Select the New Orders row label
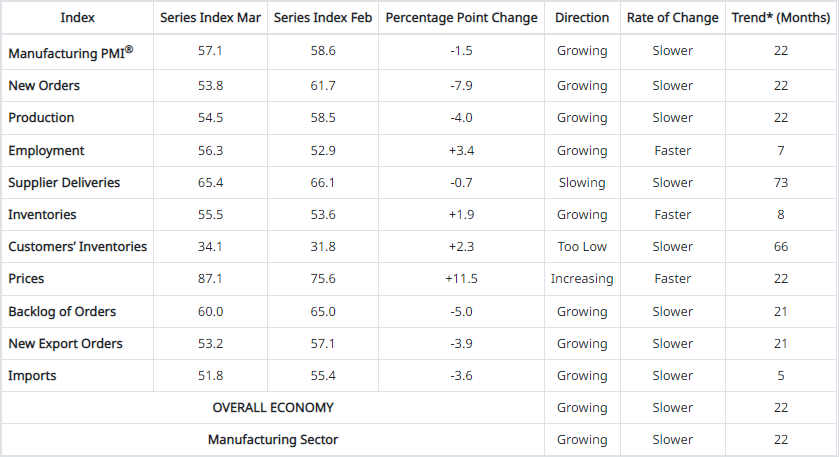 click(x=44, y=86)
